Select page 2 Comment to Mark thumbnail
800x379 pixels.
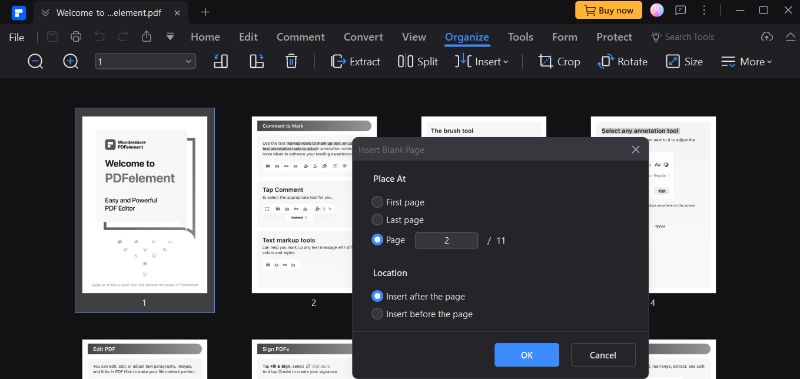click(x=302, y=205)
